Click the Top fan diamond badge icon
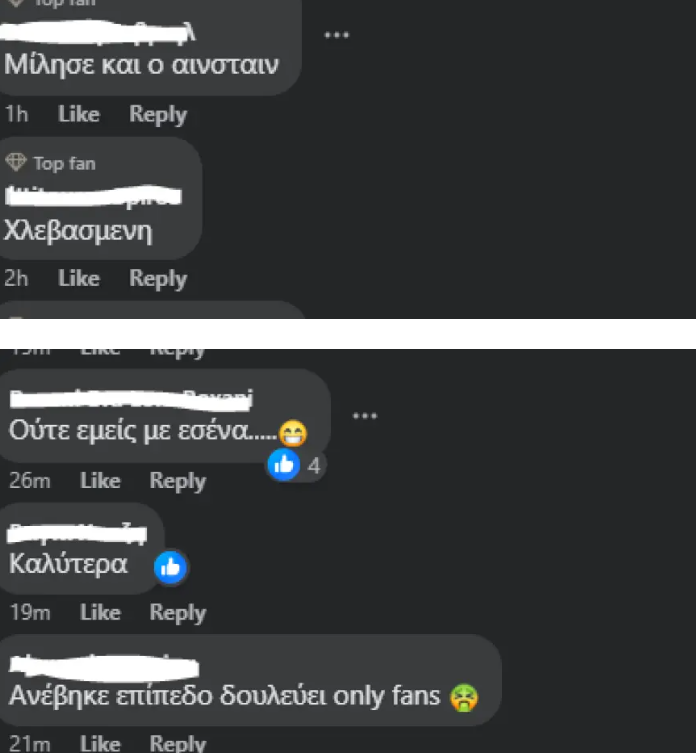Screen dimensions: 696x753 16,162
